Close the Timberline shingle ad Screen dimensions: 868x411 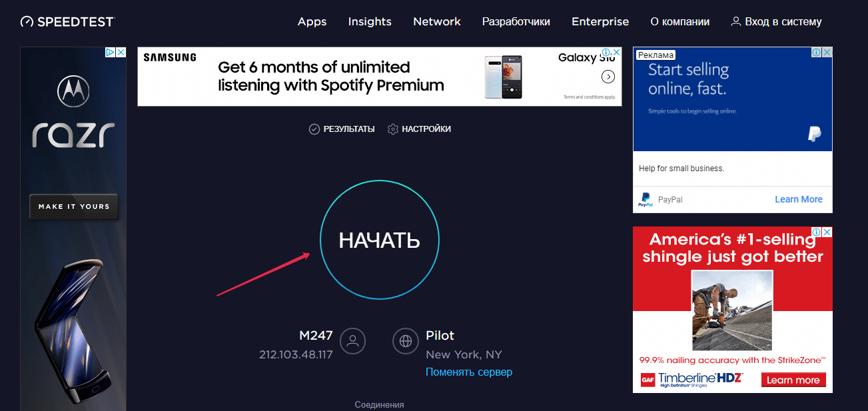pos(827,232)
